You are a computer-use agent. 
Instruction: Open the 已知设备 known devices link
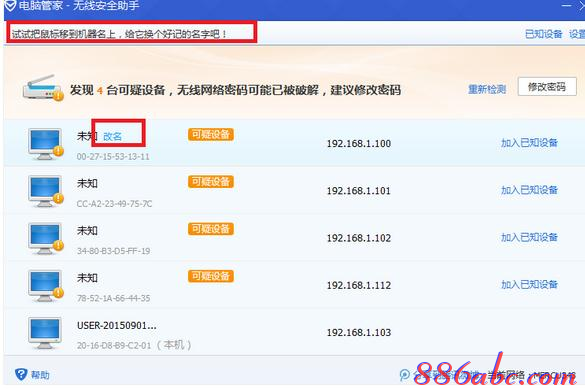(543, 34)
